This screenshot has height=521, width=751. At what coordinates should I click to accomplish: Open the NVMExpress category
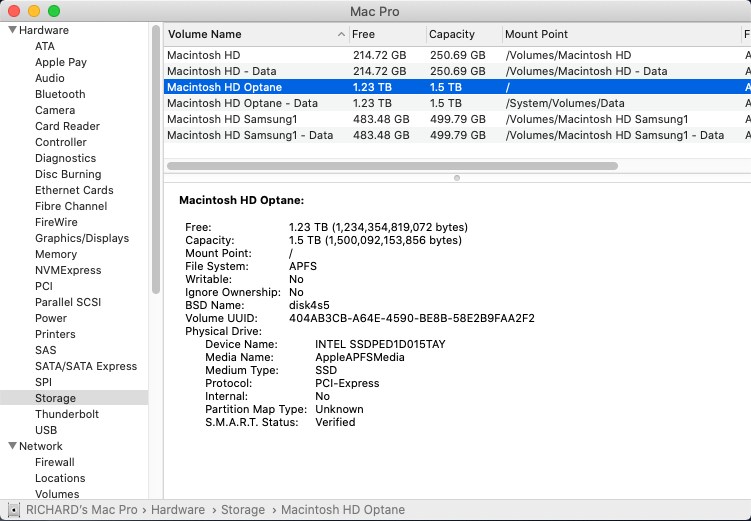pos(68,270)
